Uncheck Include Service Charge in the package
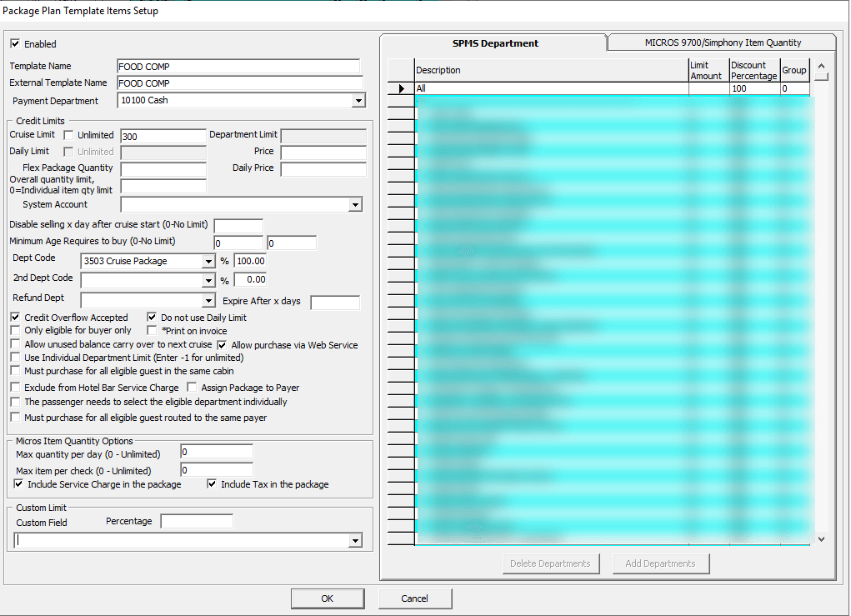Screen dimensions: 851x616 click(x=18, y=484)
